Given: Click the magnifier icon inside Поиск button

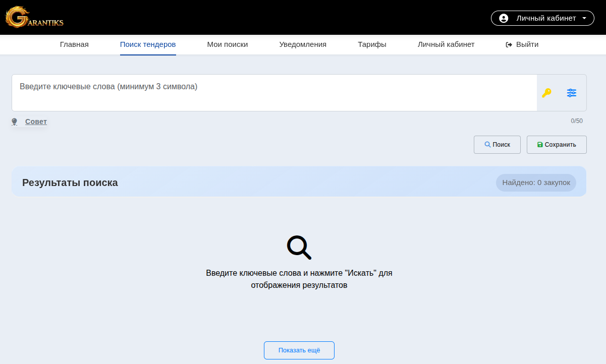Looking at the screenshot, I should click(487, 145).
